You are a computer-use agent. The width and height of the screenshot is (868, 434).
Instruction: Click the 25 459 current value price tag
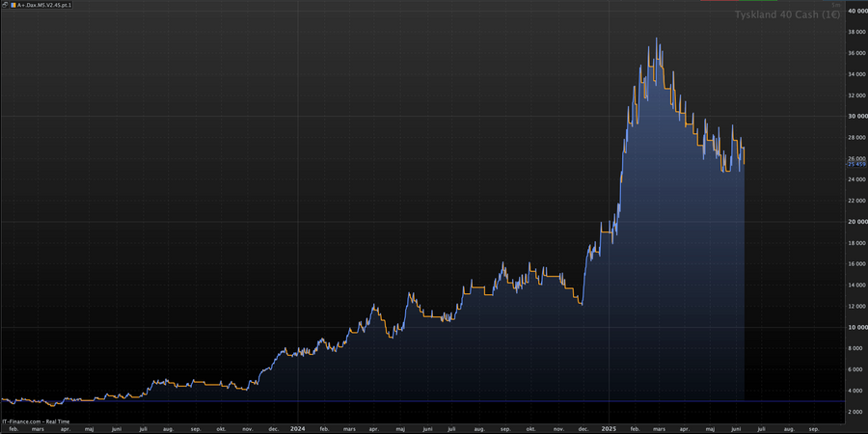click(856, 164)
